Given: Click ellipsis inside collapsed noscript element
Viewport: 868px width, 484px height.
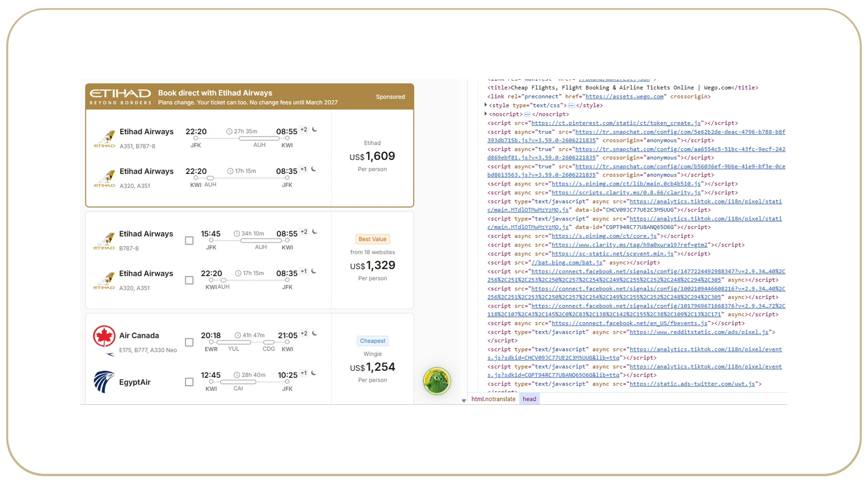Looking at the screenshot, I should (x=527, y=114).
